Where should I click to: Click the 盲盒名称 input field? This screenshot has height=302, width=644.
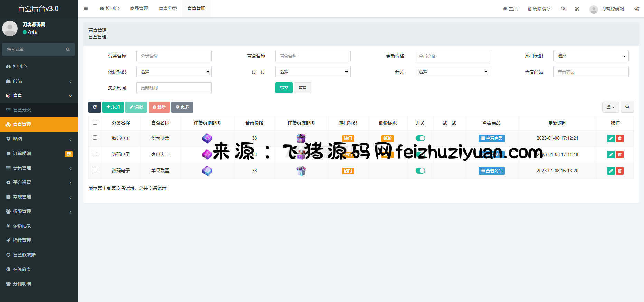(313, 56)
